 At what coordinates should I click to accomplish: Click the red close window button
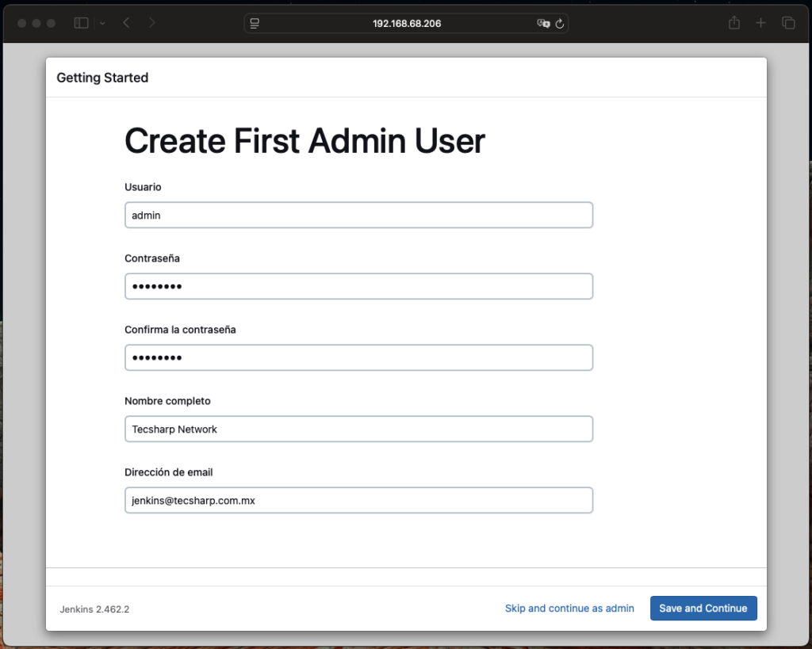tap(21, 23)
